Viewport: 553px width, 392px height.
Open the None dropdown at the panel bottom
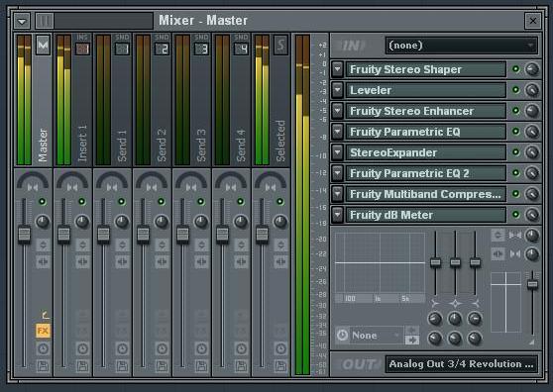pos(377,335)
